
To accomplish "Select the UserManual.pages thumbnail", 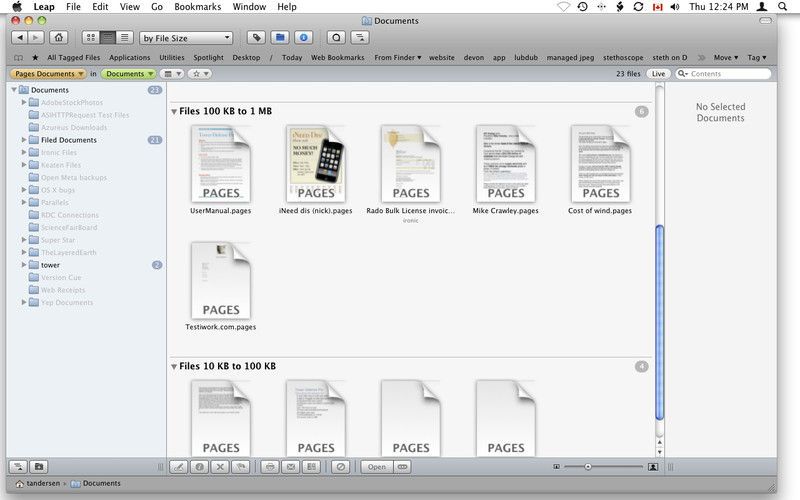I will pos(221,164).
